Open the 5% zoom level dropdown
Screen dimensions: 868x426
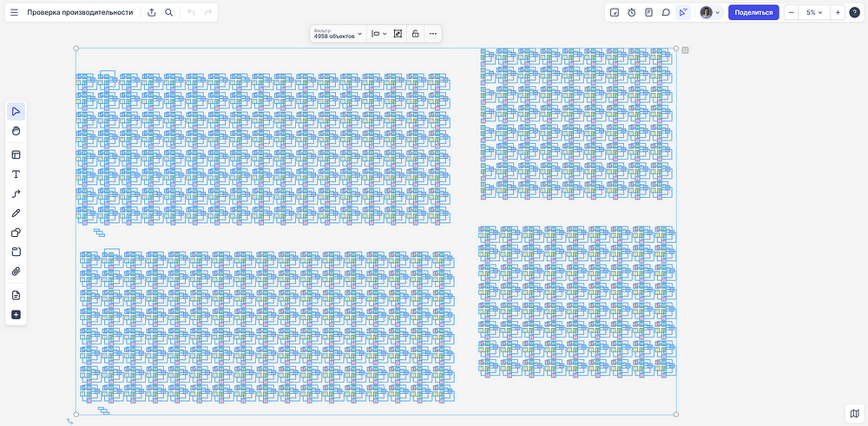point(814,13)
